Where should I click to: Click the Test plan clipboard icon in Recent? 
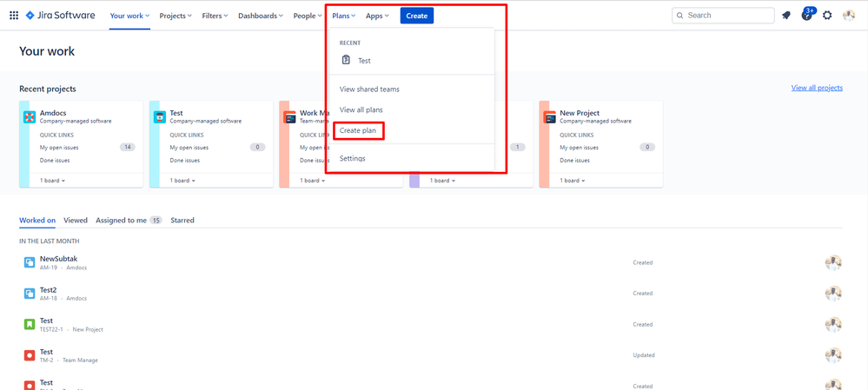pos(346,60)
